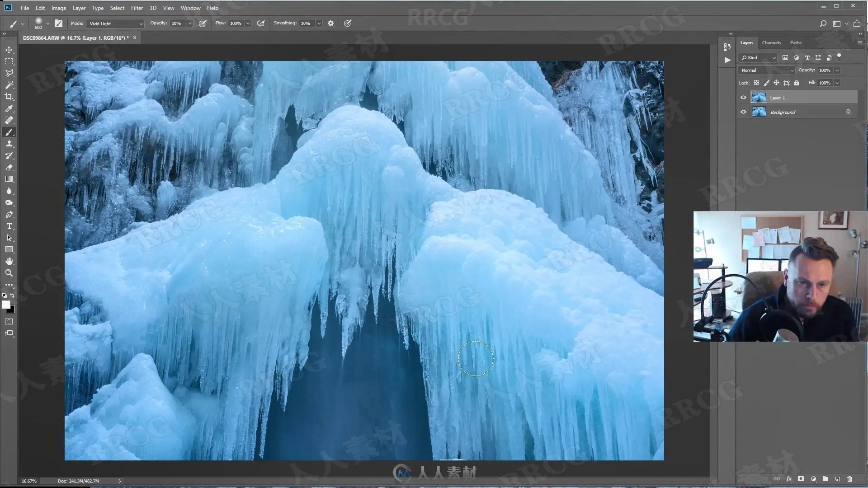
Task: Enable airbrush-style build-up effects
Action: [x=261, y=23]
